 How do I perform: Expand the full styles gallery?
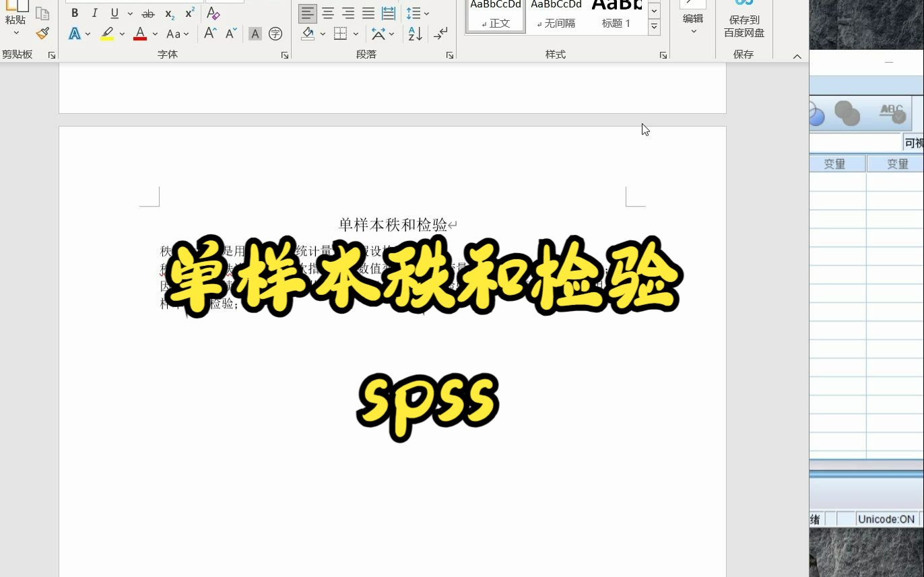(654, 27)
